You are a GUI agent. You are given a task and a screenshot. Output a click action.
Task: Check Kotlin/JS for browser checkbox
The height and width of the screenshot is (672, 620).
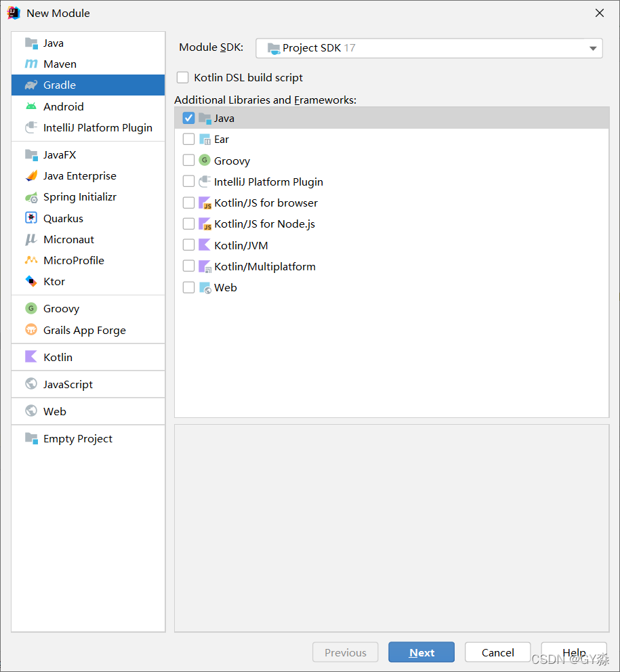pos(188,203)
